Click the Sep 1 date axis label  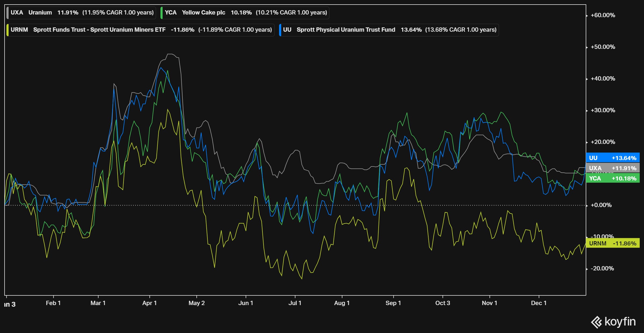[393, 303]
